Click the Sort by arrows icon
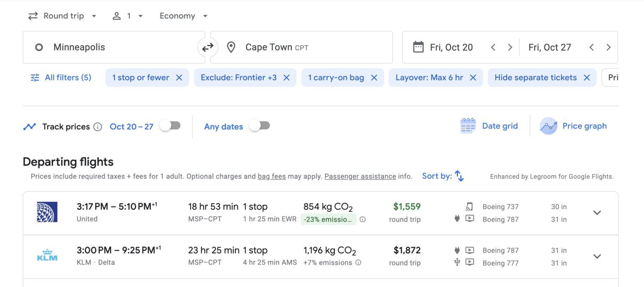 click(459, 176)
